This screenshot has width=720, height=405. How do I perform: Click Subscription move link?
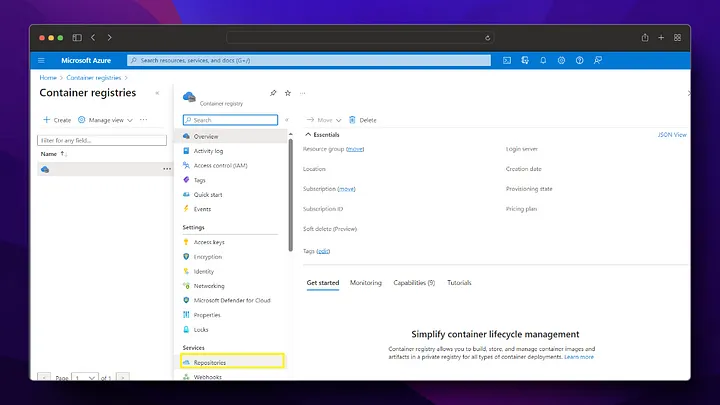346,189
